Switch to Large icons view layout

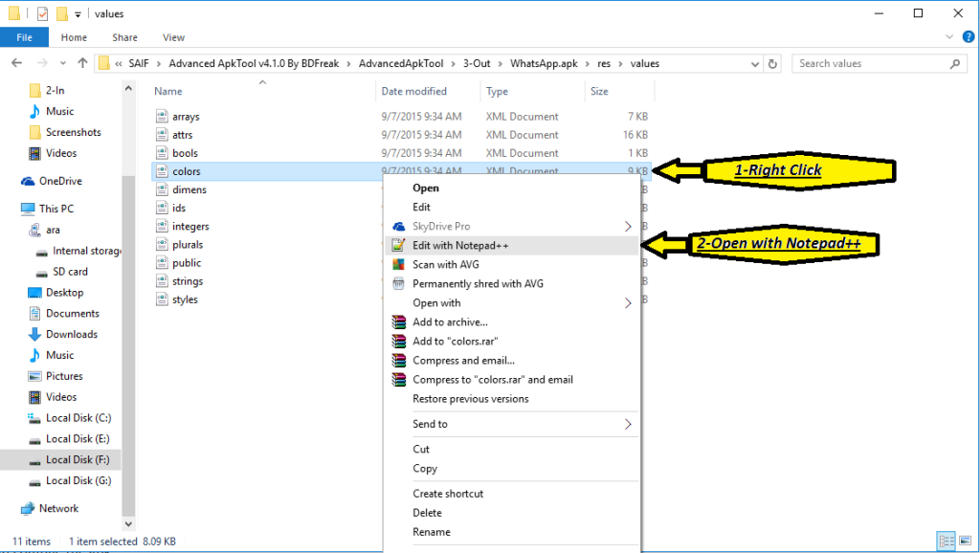[966, 541]
